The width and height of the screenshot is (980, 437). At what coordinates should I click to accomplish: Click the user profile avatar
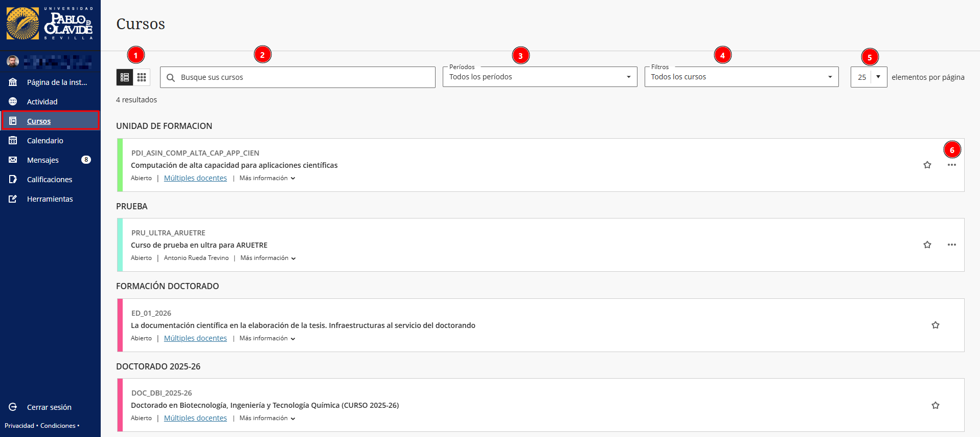pyautogui.click(x=13, y=62)
